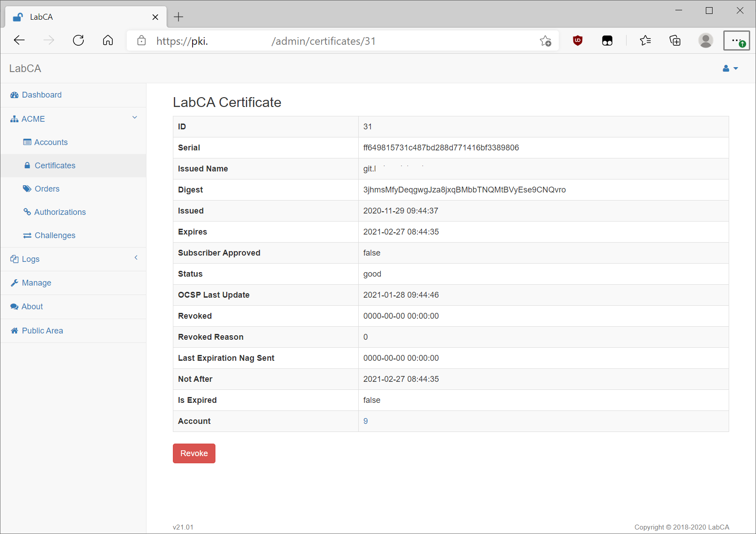Select the Challenges arrows icon

pos(27,235)
